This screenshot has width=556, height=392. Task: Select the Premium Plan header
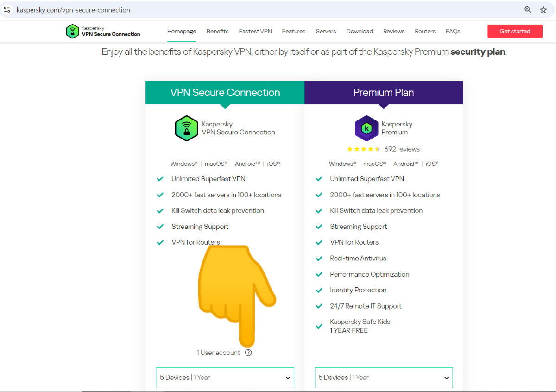click(384, 93)
